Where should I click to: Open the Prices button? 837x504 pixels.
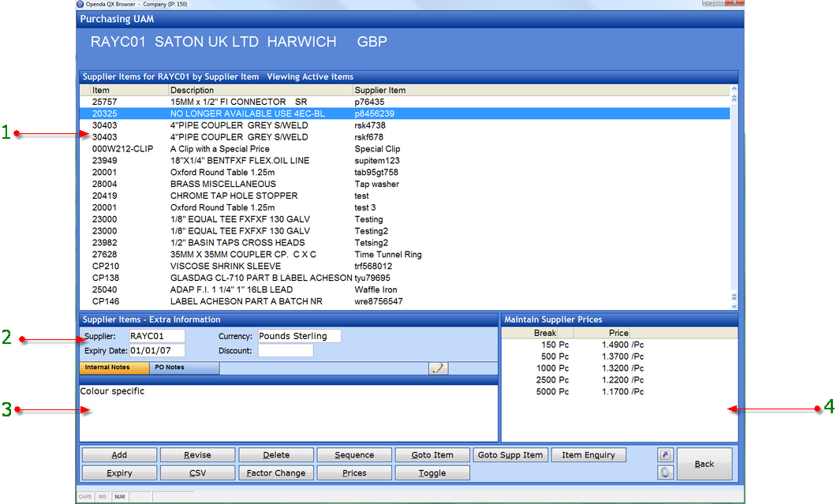coord(354,473)
